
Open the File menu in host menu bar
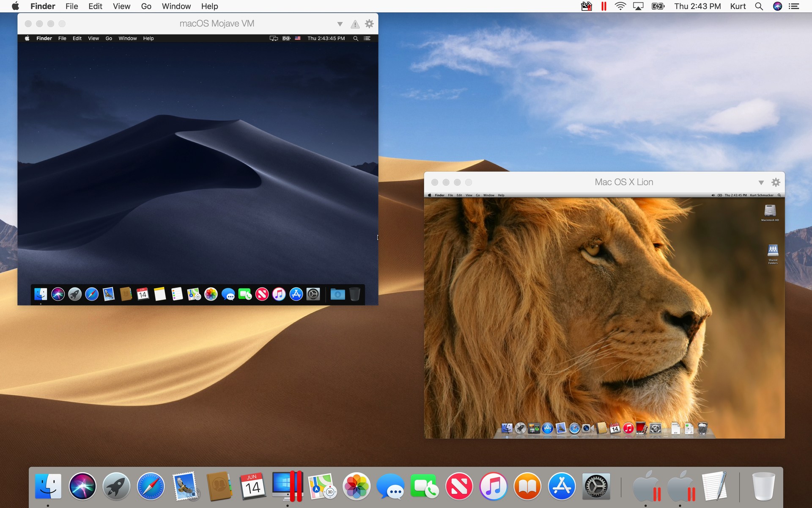point(71,6)
